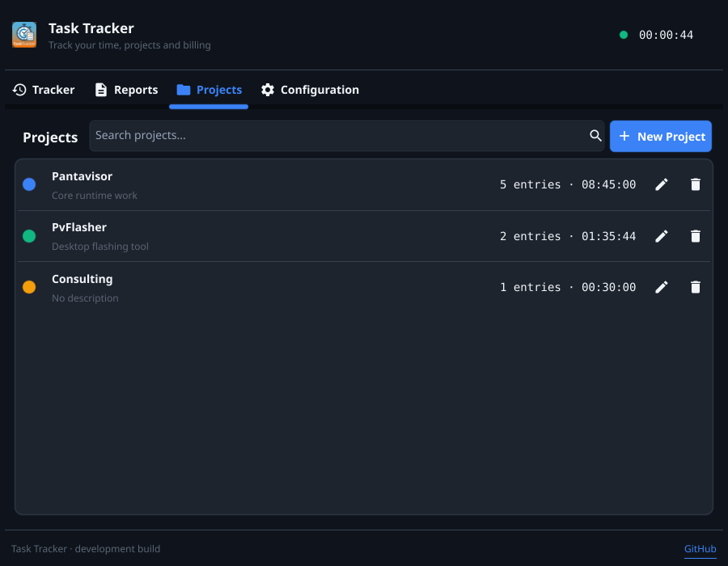The width and height of the screenshot is (728, 566).
Task: Click the blue Pantavisor color dot
Action: [29, 184]
